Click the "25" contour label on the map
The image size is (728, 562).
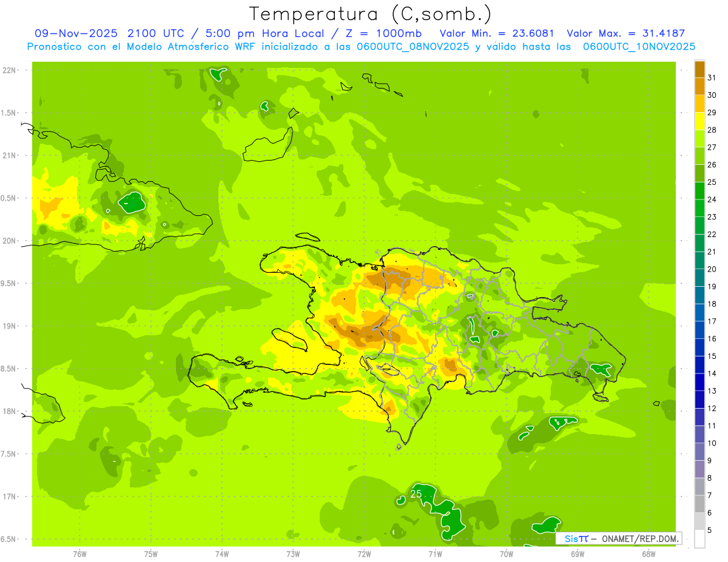(x=416, y=494)
